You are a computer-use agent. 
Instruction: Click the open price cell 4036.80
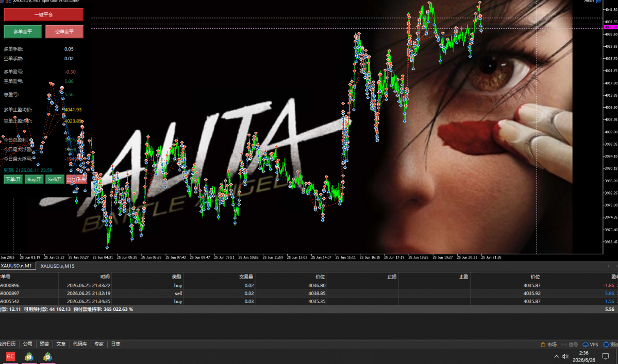point(318,285)
